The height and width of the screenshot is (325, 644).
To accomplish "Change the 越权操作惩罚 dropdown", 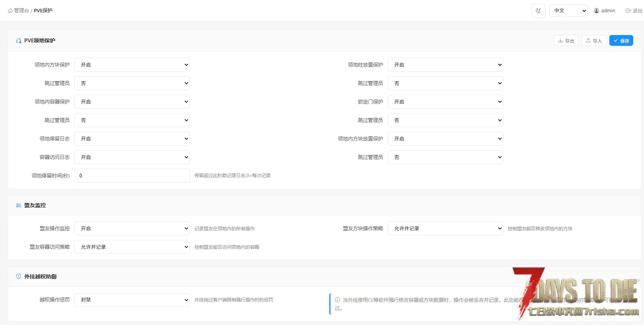I will pyautogui.click(x=132, y=300).
